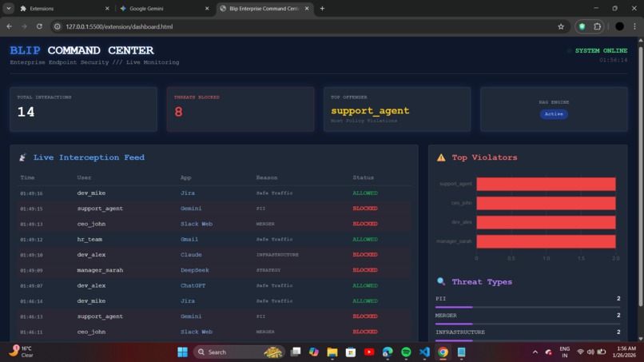Open the Extensions puzzle icon
The height and width of the screenshot is (362, 644).
pos(597,26)
